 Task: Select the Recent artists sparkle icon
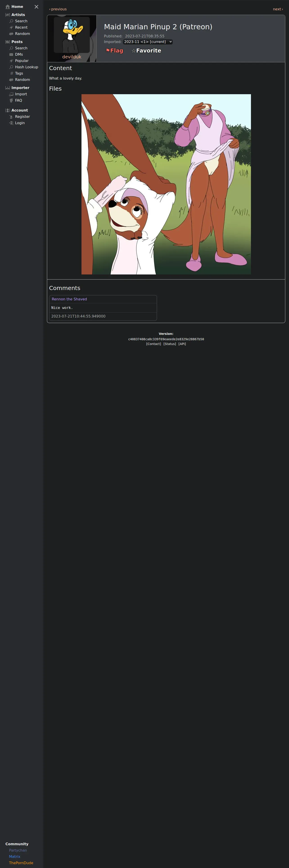coord(11,28)
